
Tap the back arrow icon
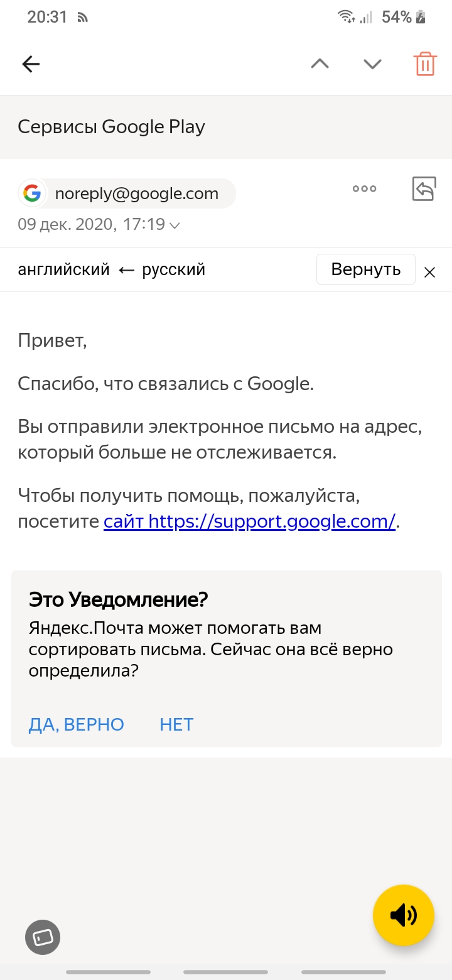[31, 64]
